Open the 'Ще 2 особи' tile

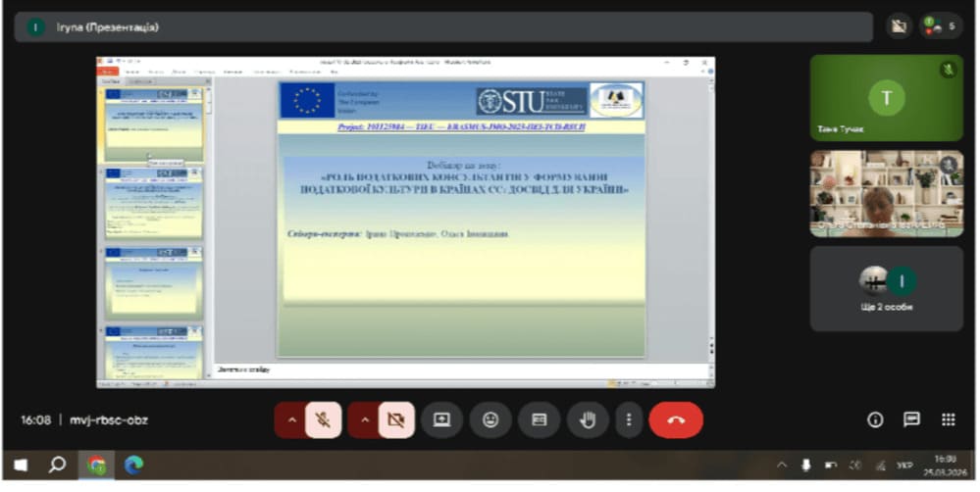click(x=886, y=288)
